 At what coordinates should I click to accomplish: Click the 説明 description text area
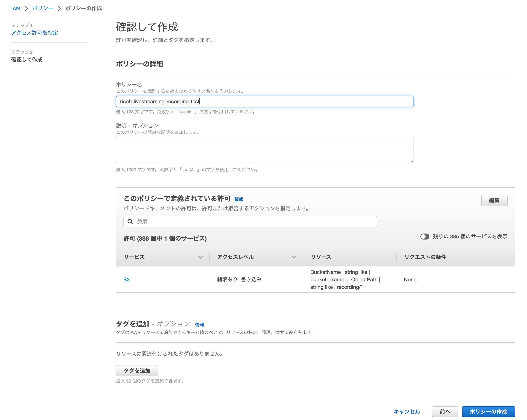point(264,150)
